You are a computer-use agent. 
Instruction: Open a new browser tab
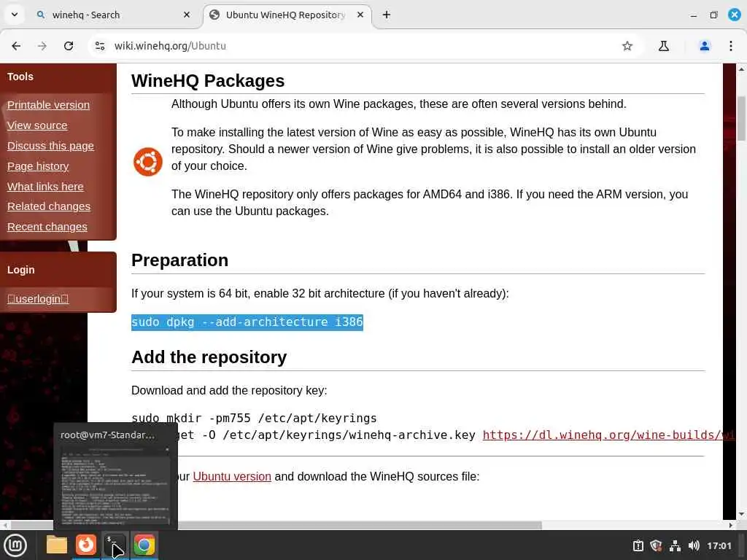coord(387,15)
